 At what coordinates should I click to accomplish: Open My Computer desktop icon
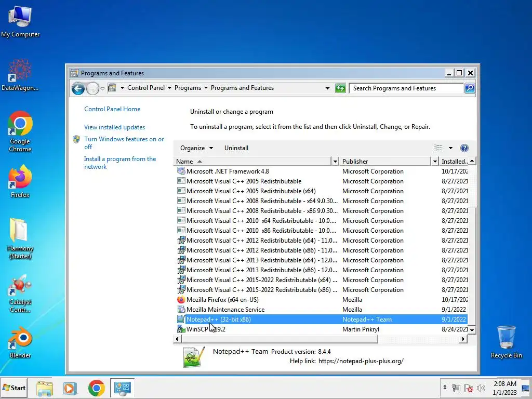(x=20, y=21)
